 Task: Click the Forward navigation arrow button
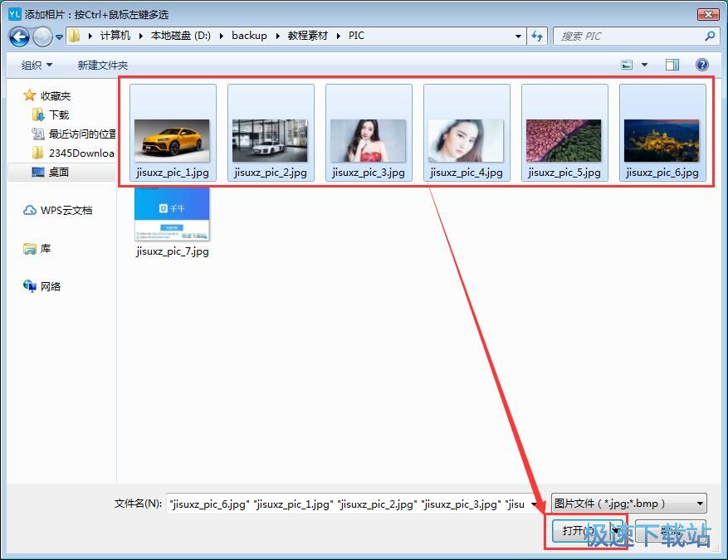[x=42, y=37]
